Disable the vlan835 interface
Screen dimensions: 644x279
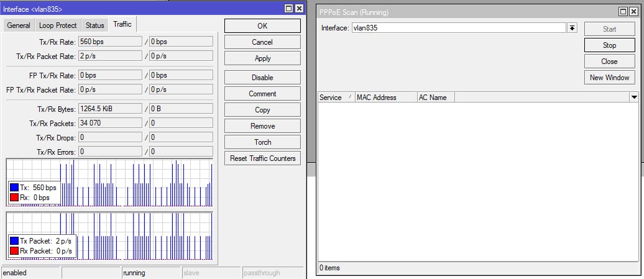point(262,78)
